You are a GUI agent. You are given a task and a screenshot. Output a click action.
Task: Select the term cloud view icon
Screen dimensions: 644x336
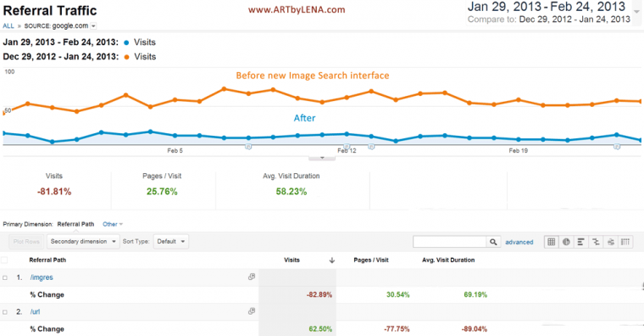pyautogui.click(x=611, y=242)
